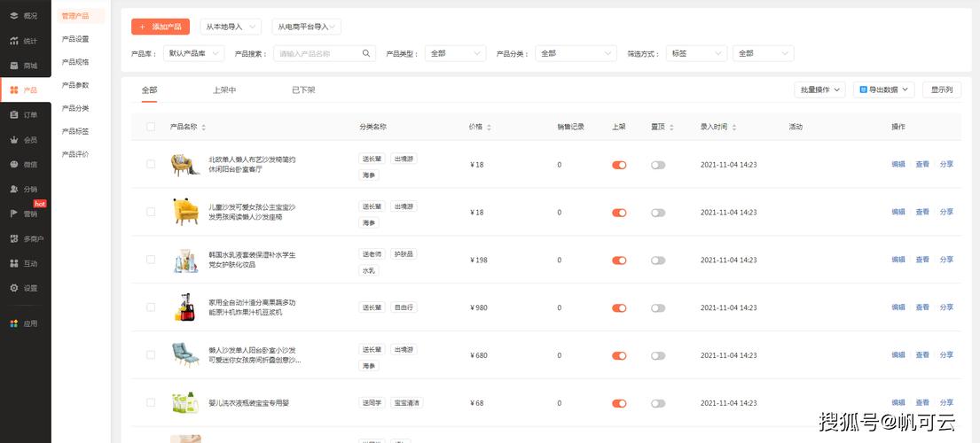Click the plus icon on 添加产品 button
The image size is (980, 443).
point(143,27)
